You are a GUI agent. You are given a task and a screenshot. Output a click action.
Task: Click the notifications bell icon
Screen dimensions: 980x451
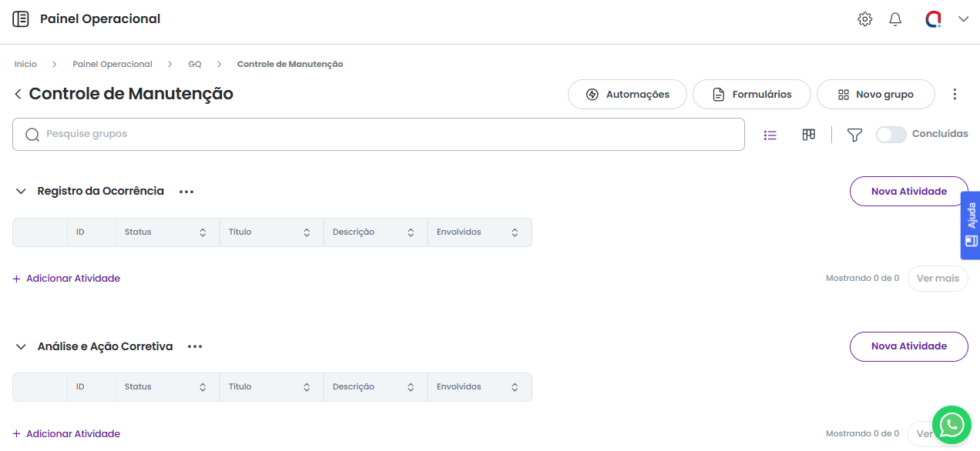895,19
